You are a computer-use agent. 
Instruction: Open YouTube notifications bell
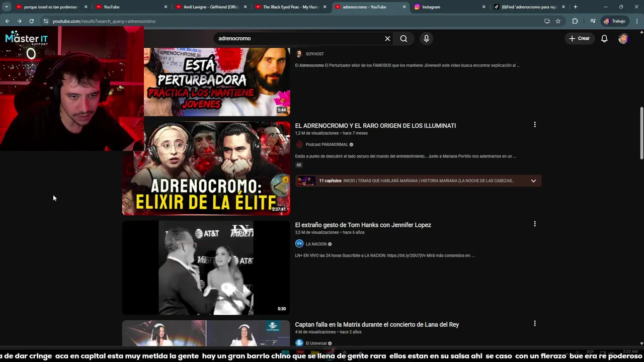604,39
